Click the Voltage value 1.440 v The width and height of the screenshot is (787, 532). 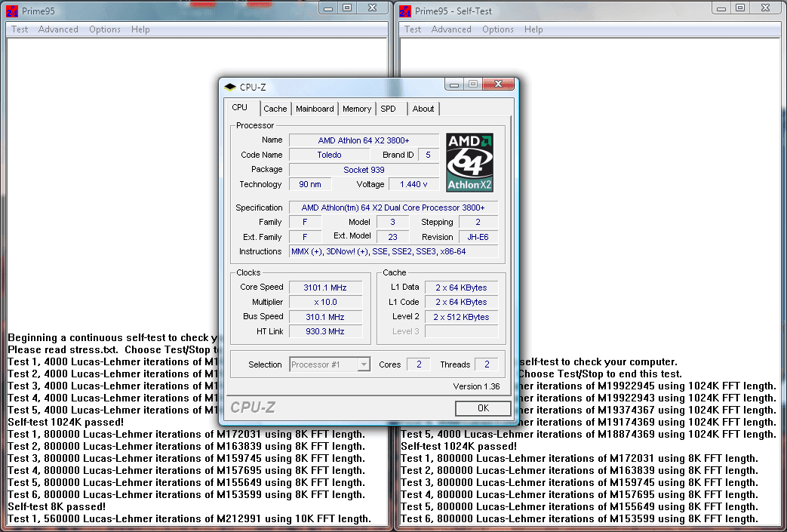413,184
